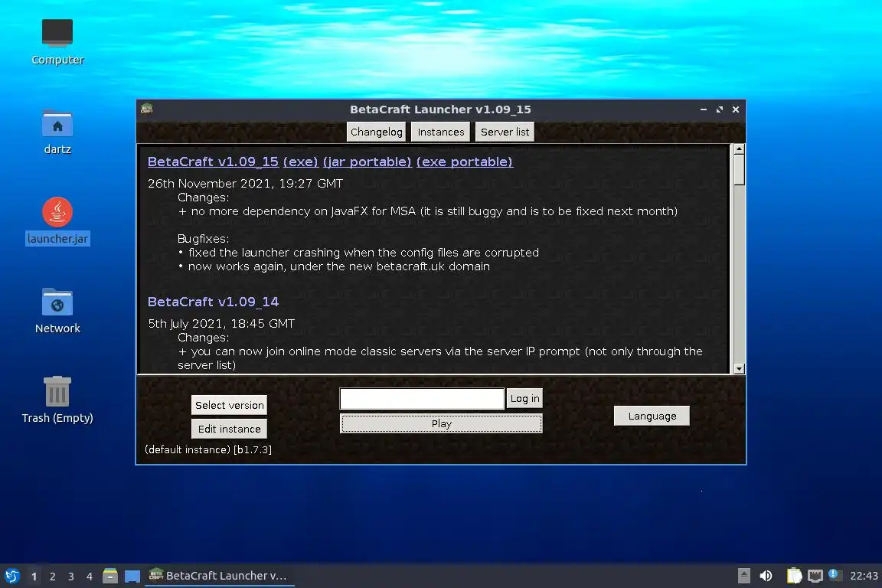Click the '5th July 2021, 18:45 GMT' date
Viewport: 882px width, 588px height.
(x=221, y=324)
